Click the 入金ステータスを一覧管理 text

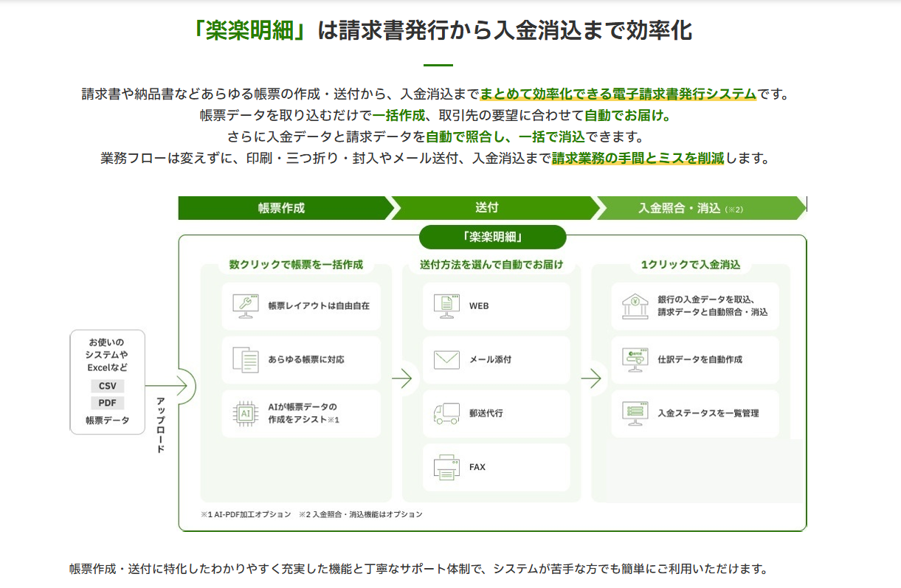pyautogui.click(x=708, y=413)
